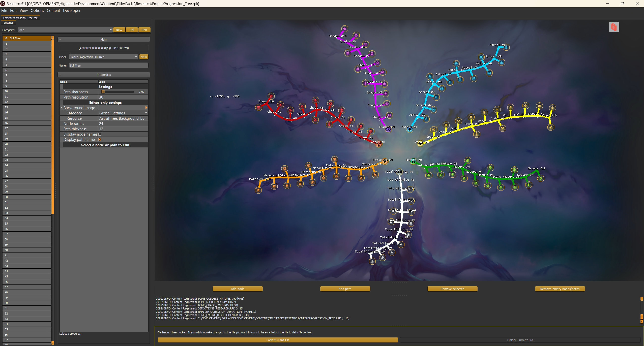Switch to the EmpireProgression_Tree.rpk tab
Image resolution: width=644 pixels, height=346 pixels.
pos(20,18)
